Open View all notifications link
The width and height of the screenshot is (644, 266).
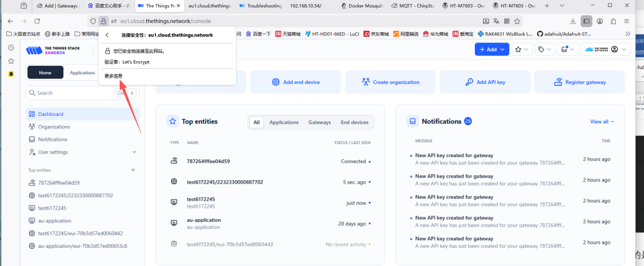click(602, 122)
